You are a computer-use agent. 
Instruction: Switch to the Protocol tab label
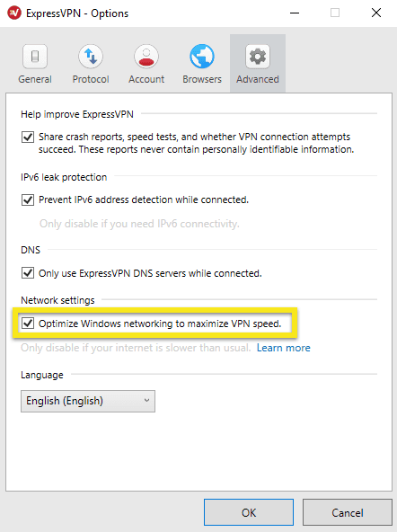91,79
